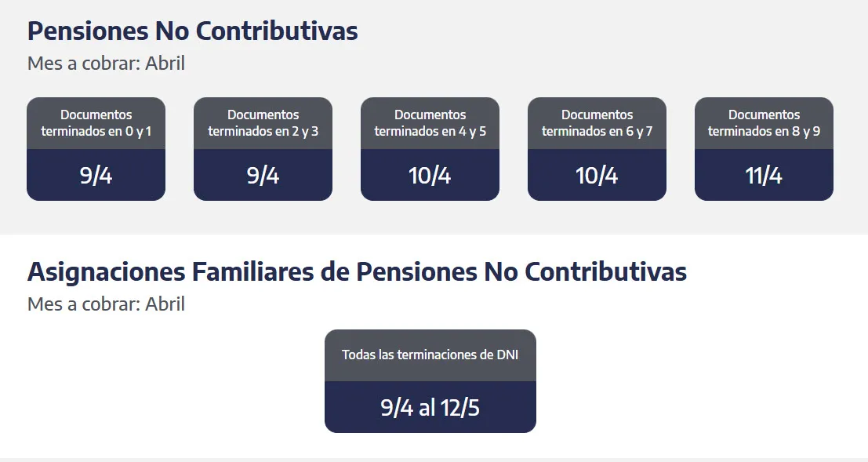
Task: Click the 10/4 date for documents 4 y 5
Action: click(430, 176)
